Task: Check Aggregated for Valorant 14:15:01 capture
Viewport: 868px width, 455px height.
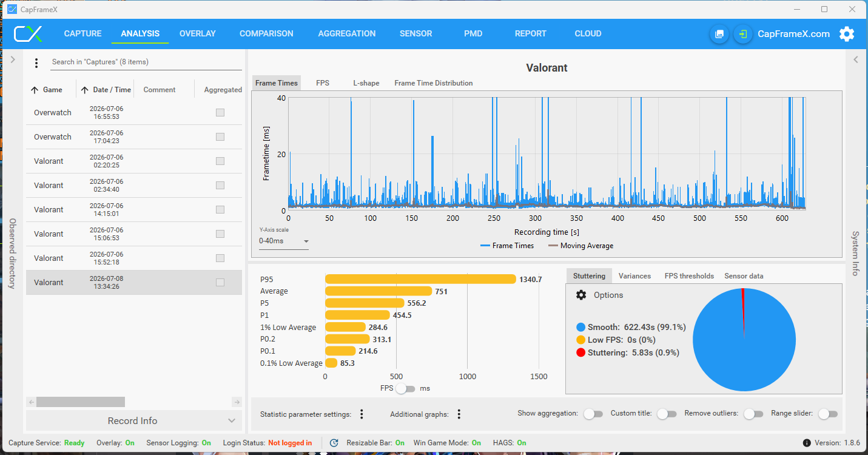Action: (x=220, y=210)
